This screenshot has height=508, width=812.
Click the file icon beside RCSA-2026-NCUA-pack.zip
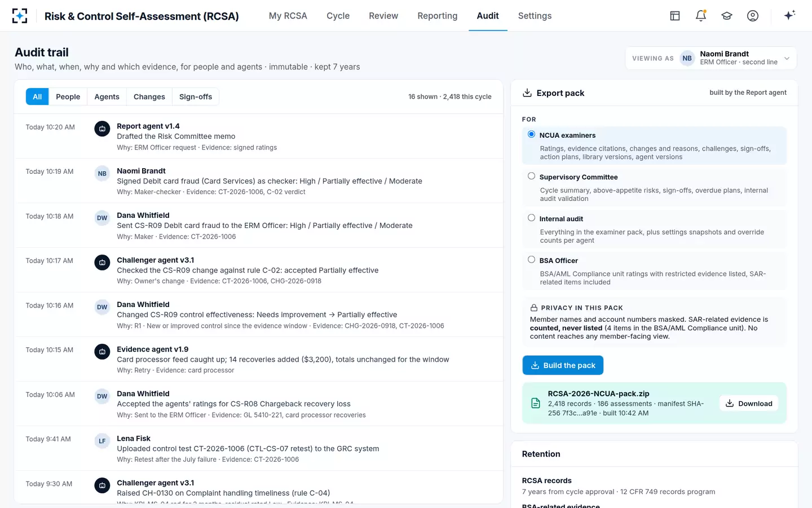click(536, 403)
